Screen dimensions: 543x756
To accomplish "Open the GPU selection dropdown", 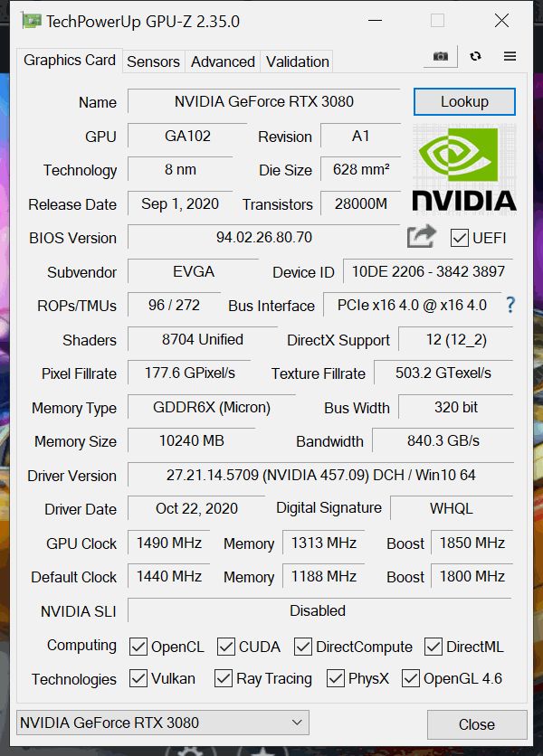I will click(163, 723).
